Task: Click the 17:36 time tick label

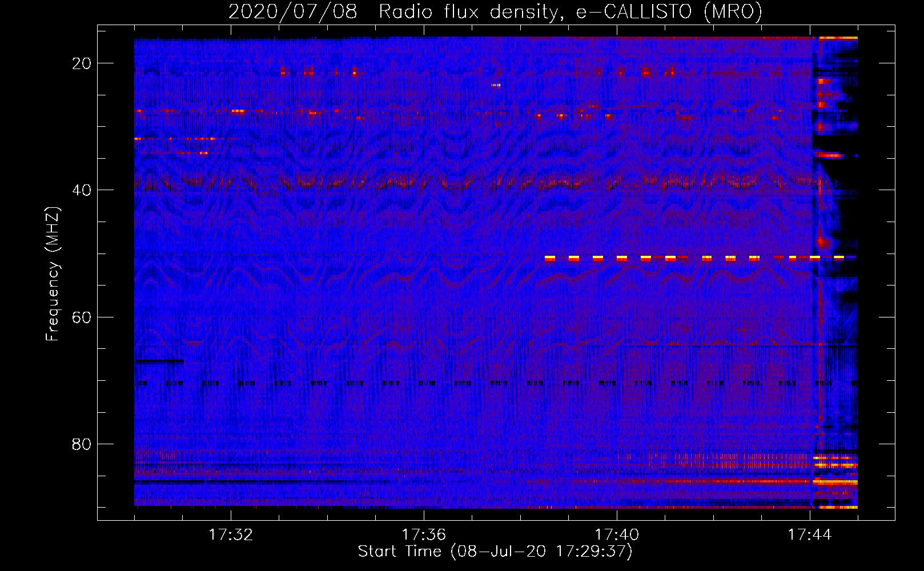Action: (424, 535)
